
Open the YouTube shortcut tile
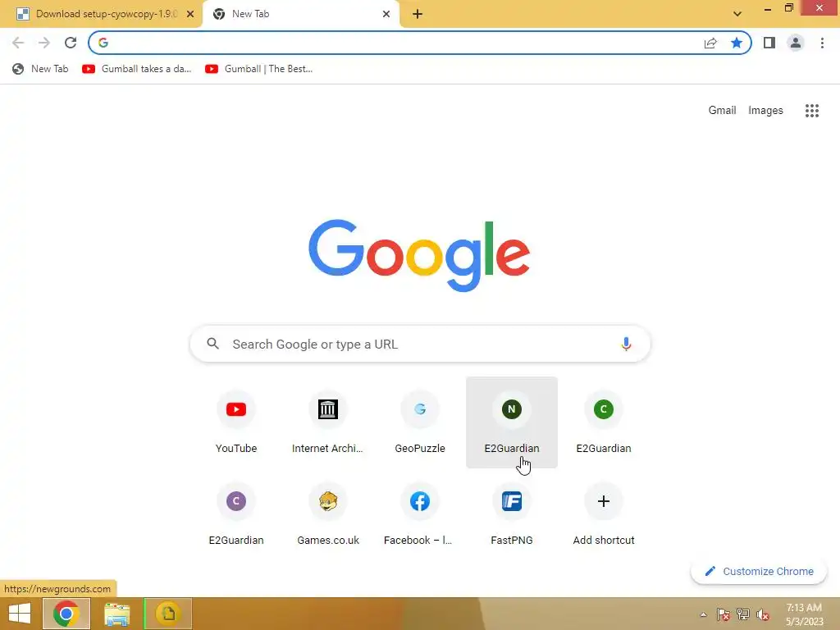(235, 422)
